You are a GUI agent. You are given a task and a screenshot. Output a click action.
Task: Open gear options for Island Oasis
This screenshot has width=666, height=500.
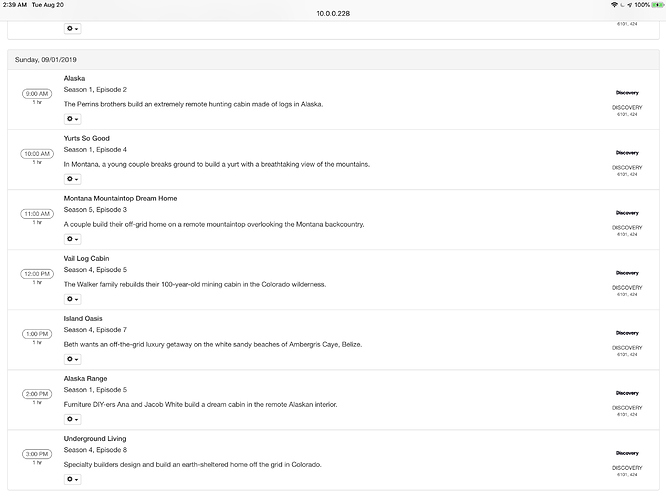72,359
